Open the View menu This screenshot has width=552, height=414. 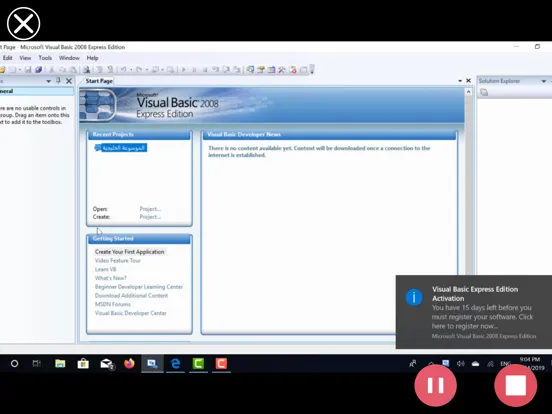pyautogui.click(x=25, y=58)
